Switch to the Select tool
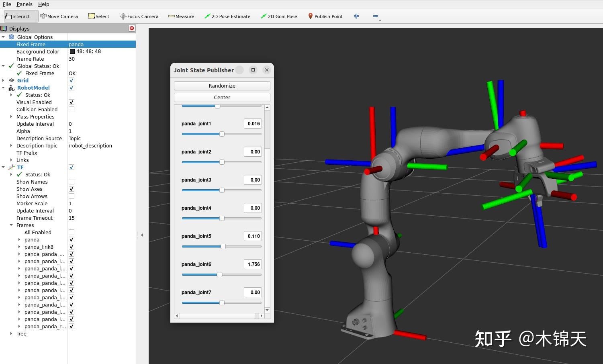This screenshot has height=364, width=603. pyautogui.click(x=98, y=16)
